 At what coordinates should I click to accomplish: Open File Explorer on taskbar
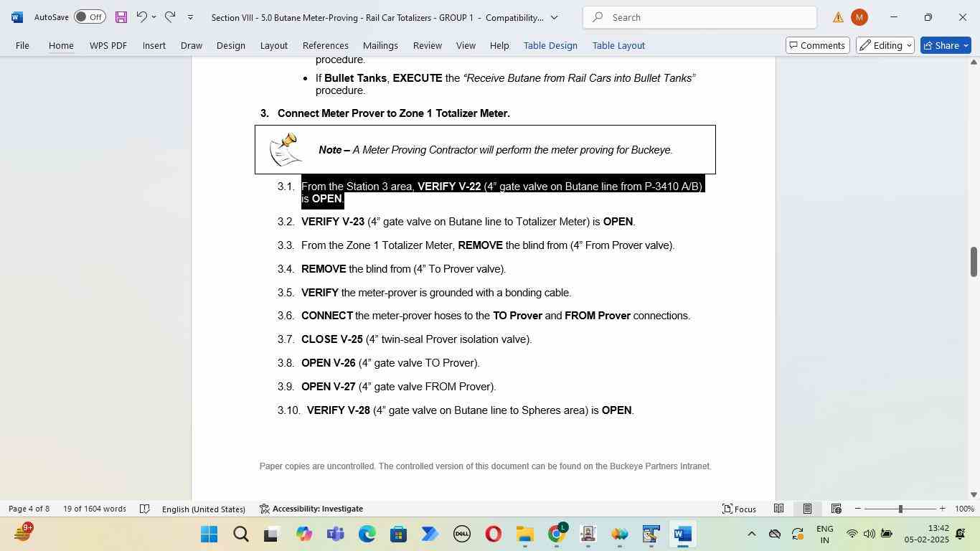pos(524,534)
